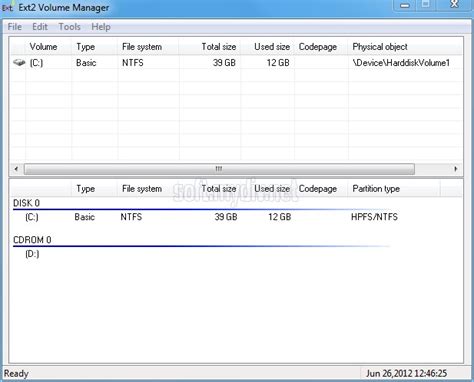Open the Help menu
Viewport: 474px width, 382px height.
pyautogui.click(x=101, y=27)
